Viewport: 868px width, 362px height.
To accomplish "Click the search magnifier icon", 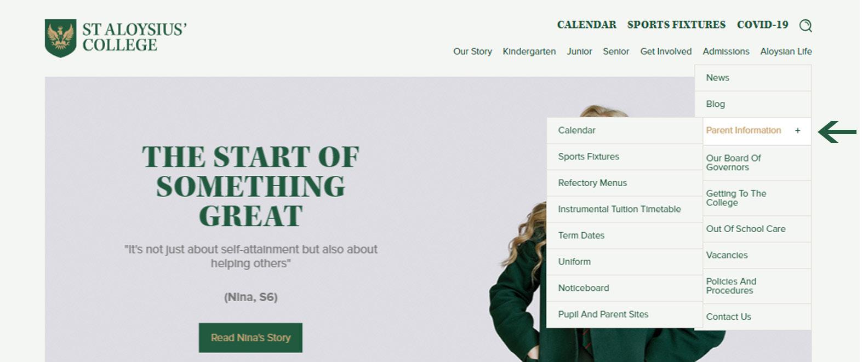I will [805, 25].
